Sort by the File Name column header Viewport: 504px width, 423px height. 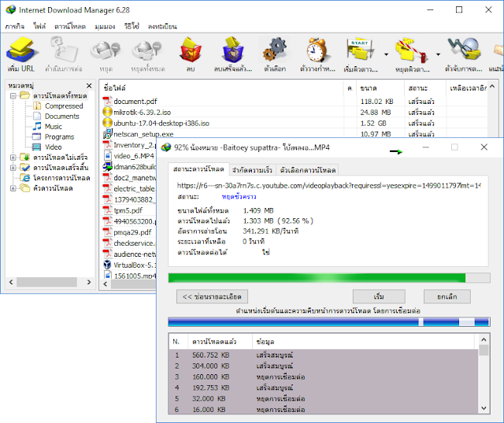222,87
